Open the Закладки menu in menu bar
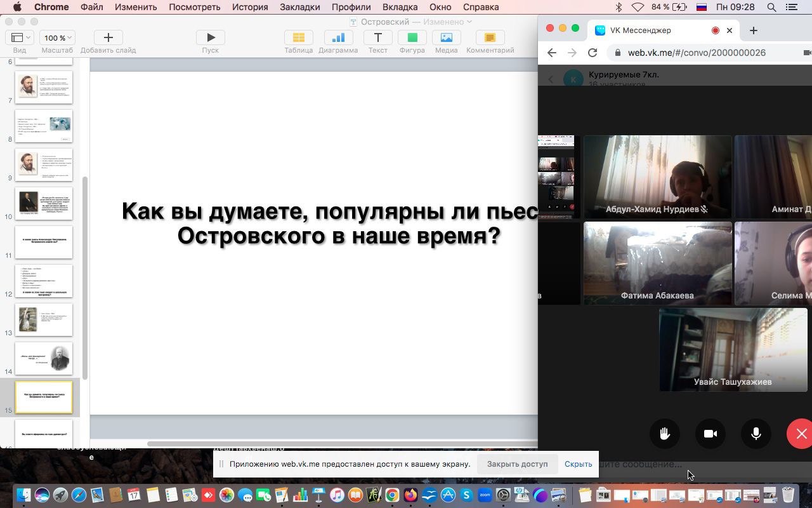 299,7
